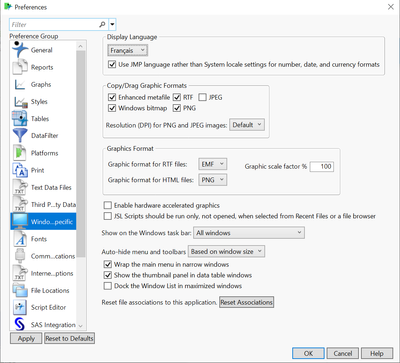Click the Graphic scale factor field
Screen dimensions: 400x363
point(322,166)
